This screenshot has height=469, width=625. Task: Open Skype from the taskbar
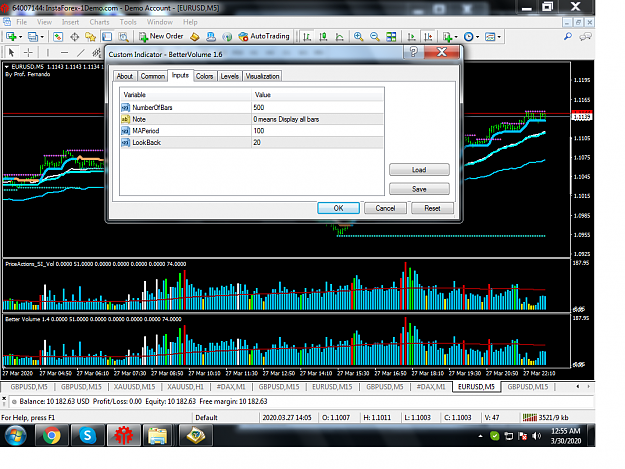click(87, 435)
